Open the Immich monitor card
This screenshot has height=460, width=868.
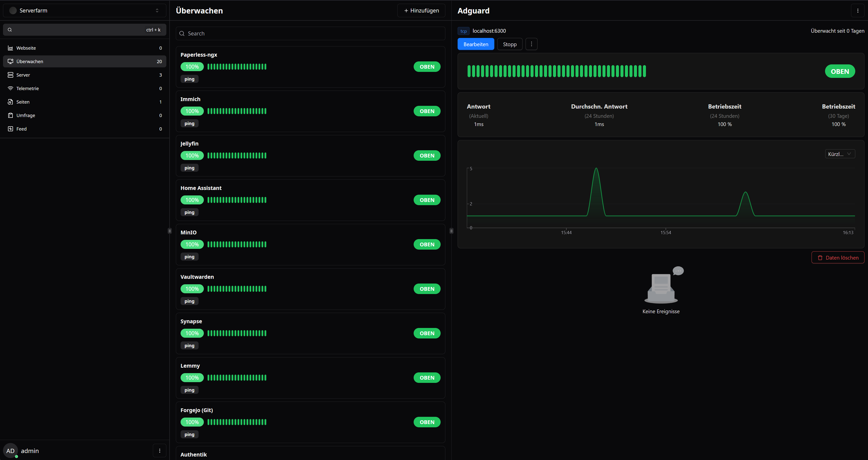[310, 111]
